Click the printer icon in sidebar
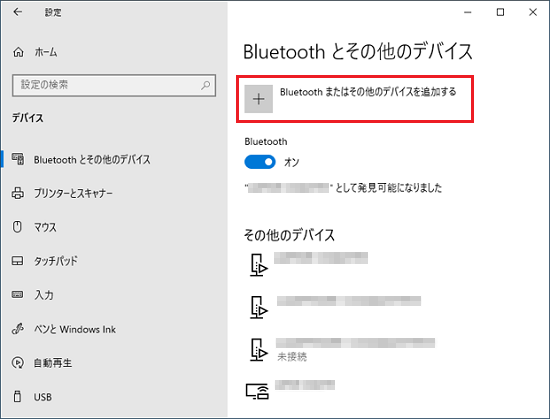This screenshot has width=550, height=419. pos(18,193)
